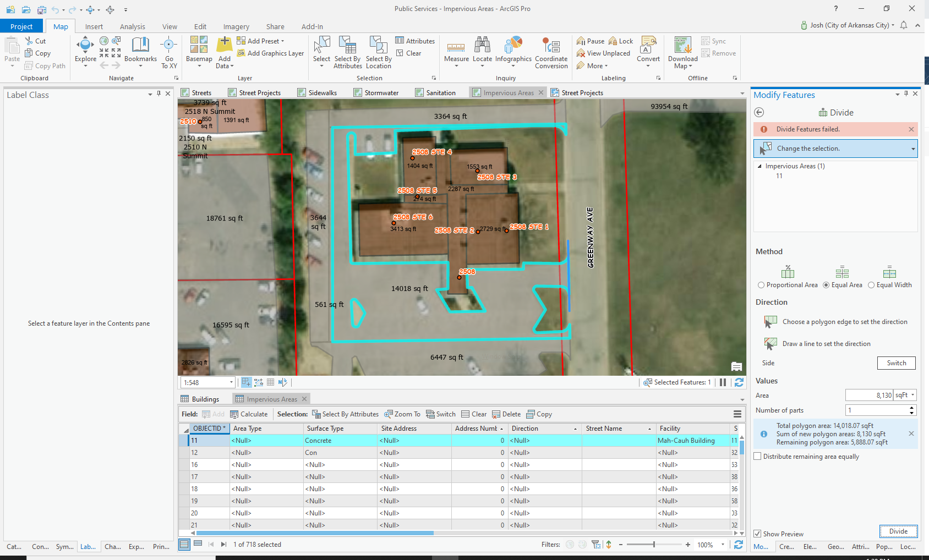The image size is (929, 560).
Task: Open Label Class pane options menu
Action: [x=150, y=94]
